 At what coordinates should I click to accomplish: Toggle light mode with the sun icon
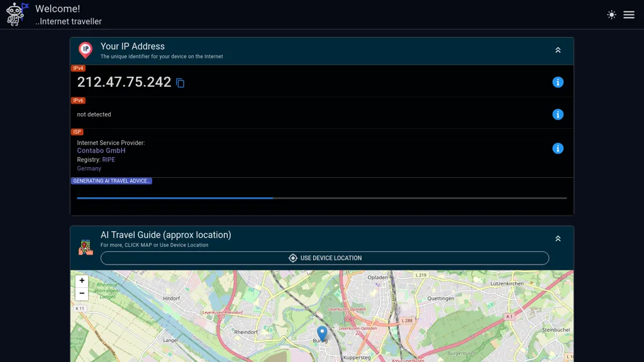pyautogui.click(x=611, y=14)
